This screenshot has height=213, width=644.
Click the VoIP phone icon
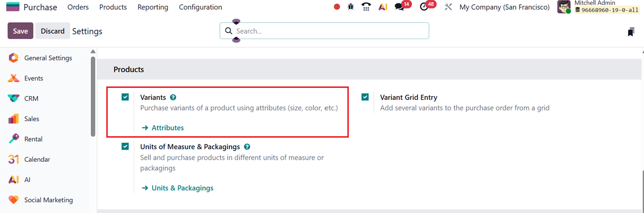[x=366, y=7]
